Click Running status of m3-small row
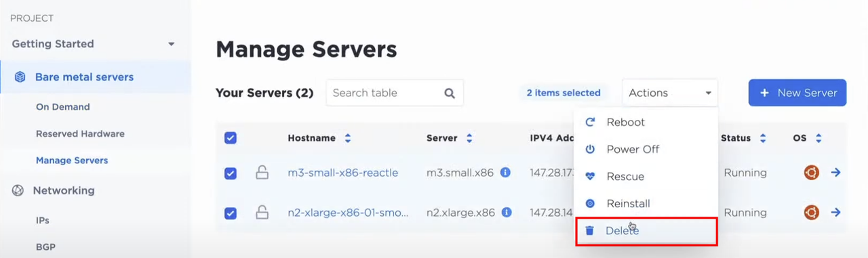 click(x=745, y=173)
